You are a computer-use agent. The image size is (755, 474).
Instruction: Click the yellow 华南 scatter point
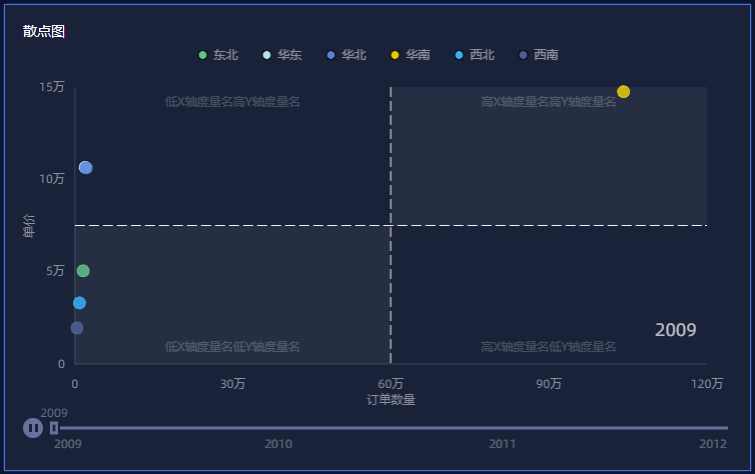pos(623,92)
